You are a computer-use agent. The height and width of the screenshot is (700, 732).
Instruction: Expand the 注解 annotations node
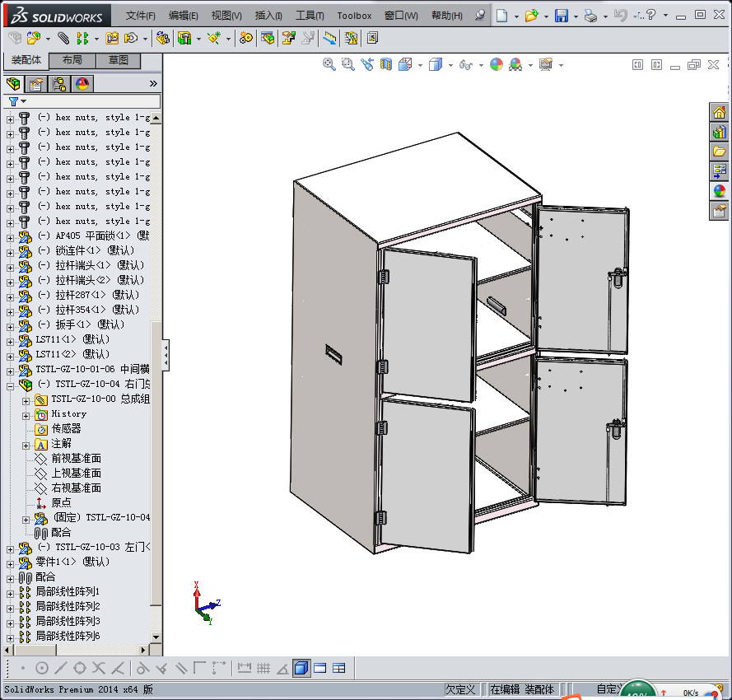pyautogui.click(x=26, y=444)
